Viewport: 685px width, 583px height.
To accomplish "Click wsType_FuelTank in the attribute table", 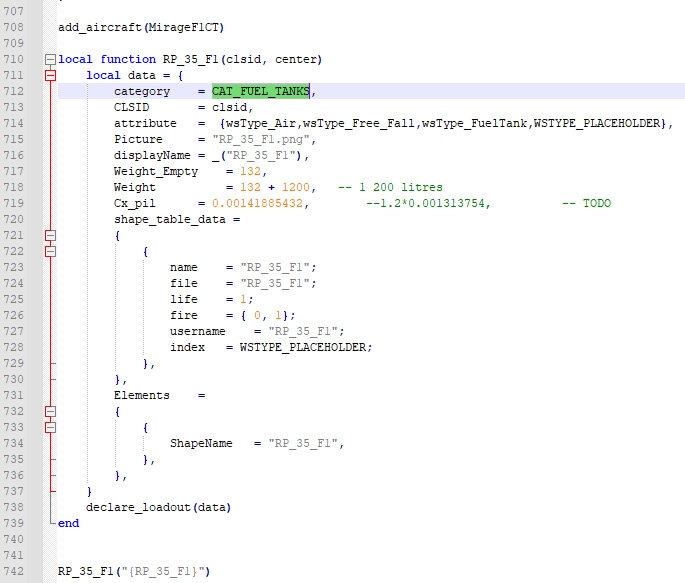I will (x=474, y=124).
